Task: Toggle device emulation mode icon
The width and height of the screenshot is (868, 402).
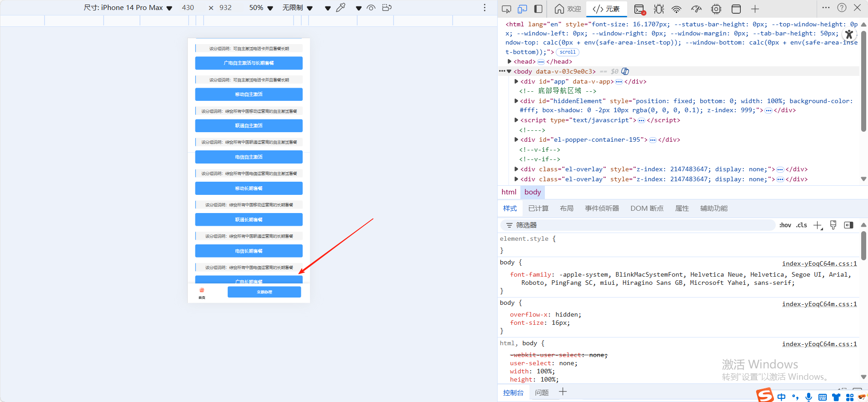Action: pyautogui.click(x=523, y=9)
